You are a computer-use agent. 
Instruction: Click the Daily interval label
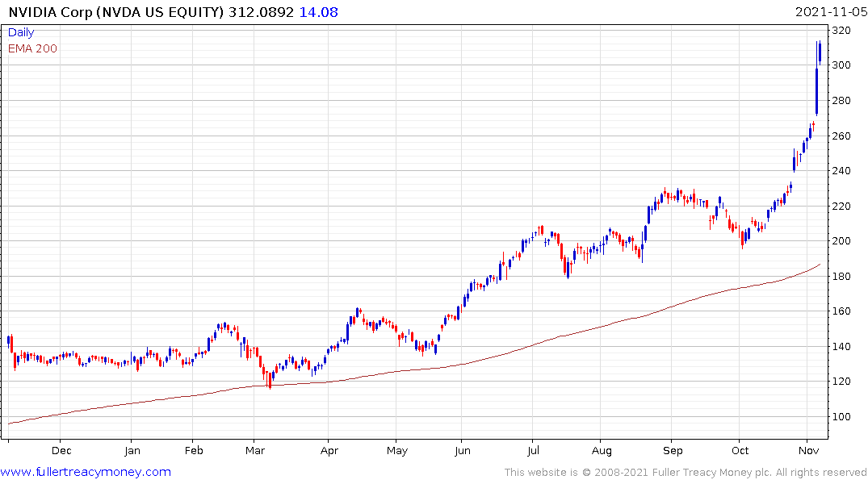click(21, 32)
